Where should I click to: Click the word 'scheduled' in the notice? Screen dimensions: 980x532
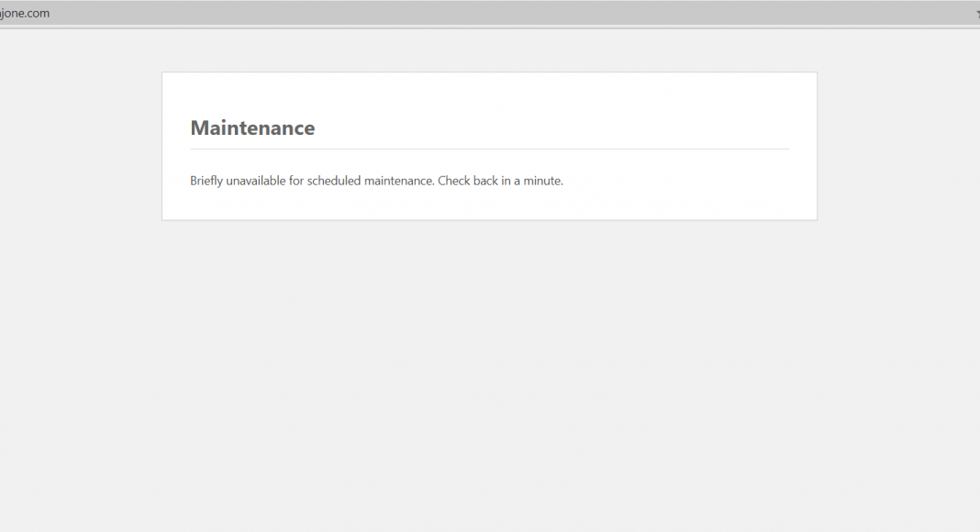click(333, 181)
